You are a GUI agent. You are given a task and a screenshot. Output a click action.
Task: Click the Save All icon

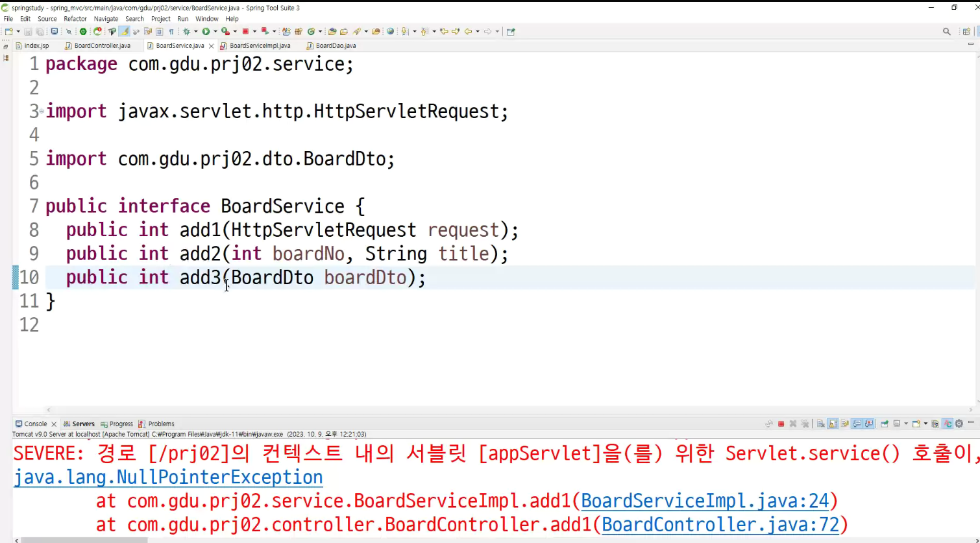pos(40,31)
